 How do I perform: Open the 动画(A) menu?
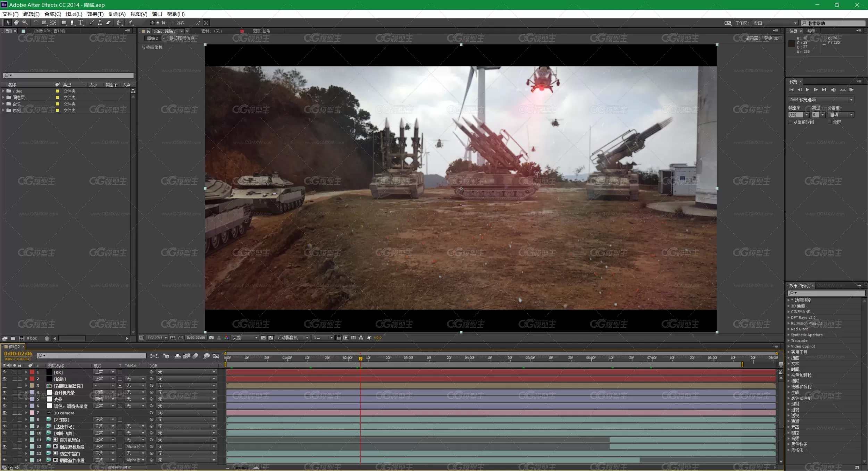point(117,14)
